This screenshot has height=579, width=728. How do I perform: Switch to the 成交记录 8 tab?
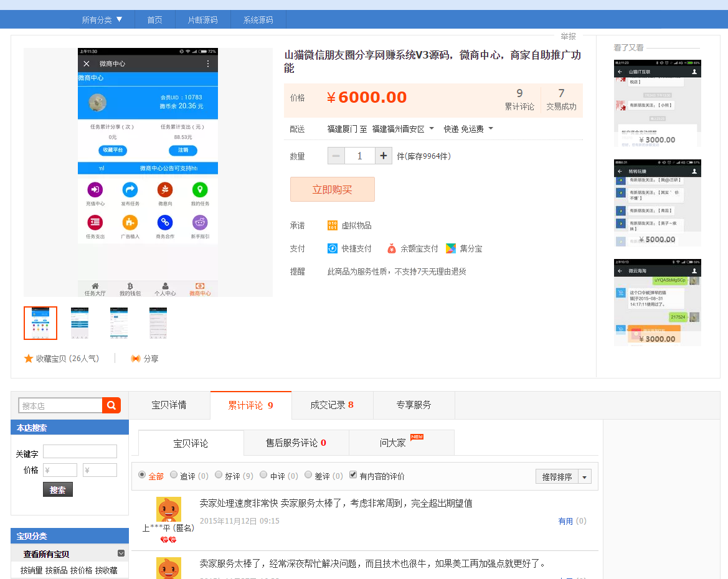[x=332, y=405]
